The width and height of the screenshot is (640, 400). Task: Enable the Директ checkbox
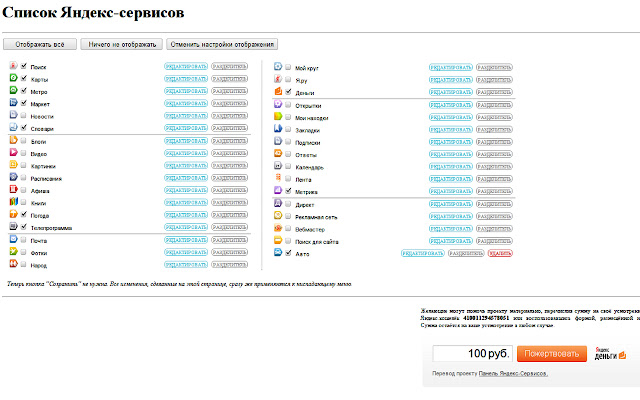point(288,204)
